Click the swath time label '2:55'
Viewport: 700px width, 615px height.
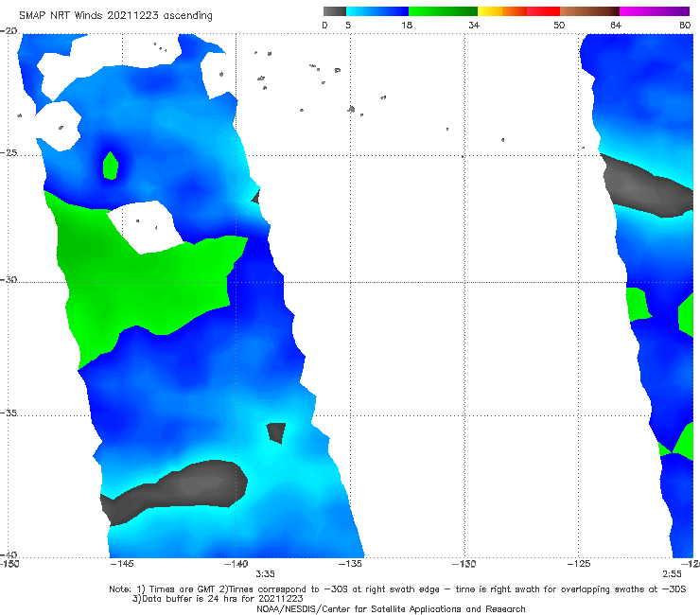tap(672, 574)
